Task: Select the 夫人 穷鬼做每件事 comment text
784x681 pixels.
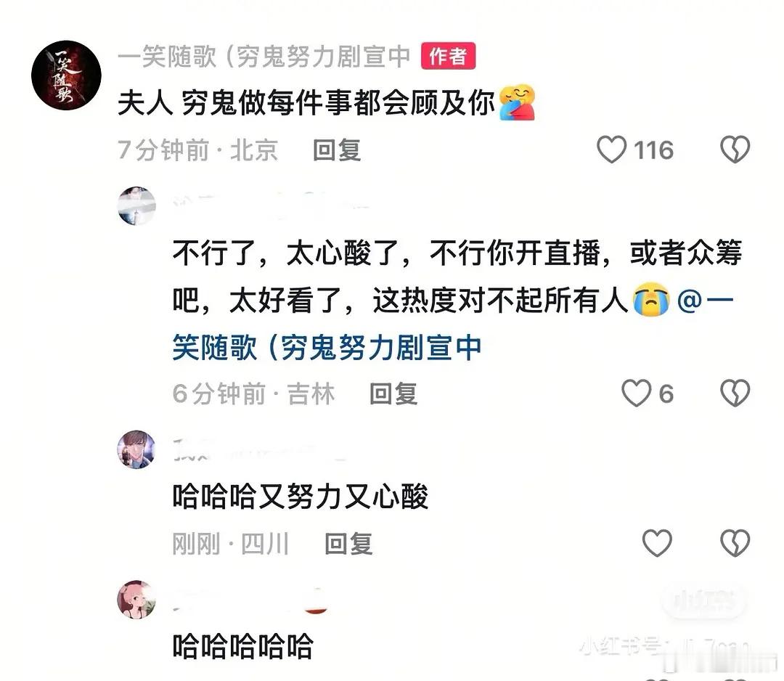Action: point(306,103)
